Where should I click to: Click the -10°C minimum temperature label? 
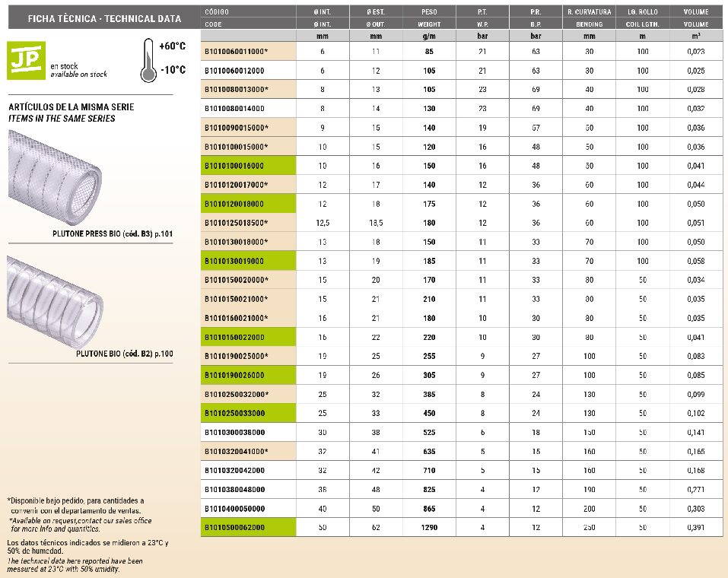[x=173, y=70]
